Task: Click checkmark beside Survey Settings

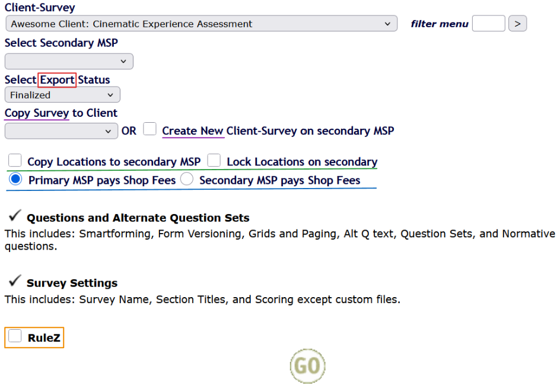Action: pos(15,281)
